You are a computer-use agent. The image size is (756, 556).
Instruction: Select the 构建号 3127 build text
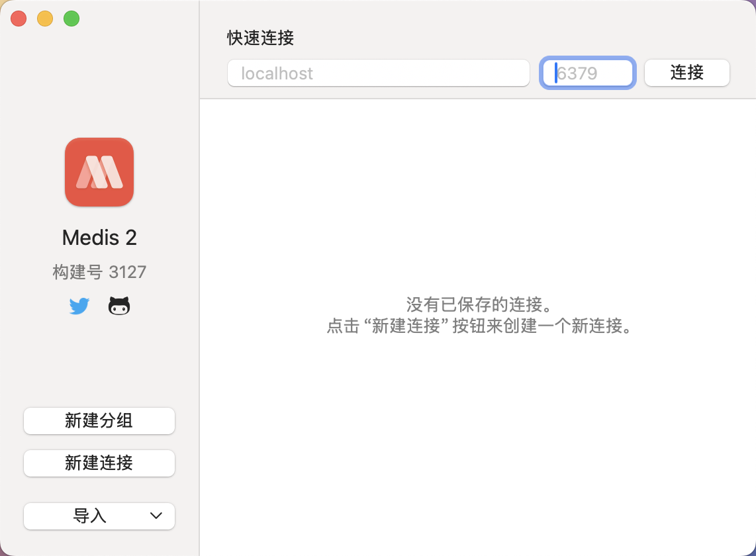99,272
